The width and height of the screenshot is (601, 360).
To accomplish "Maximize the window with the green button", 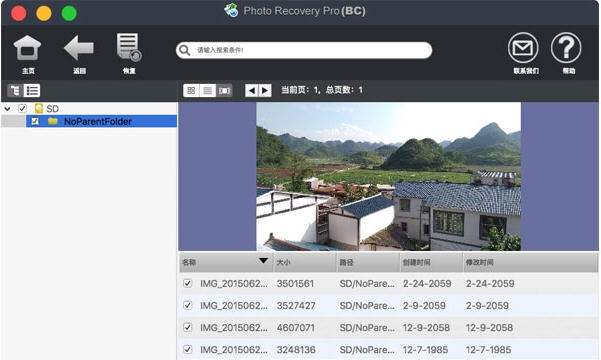I will coord(69,13).
